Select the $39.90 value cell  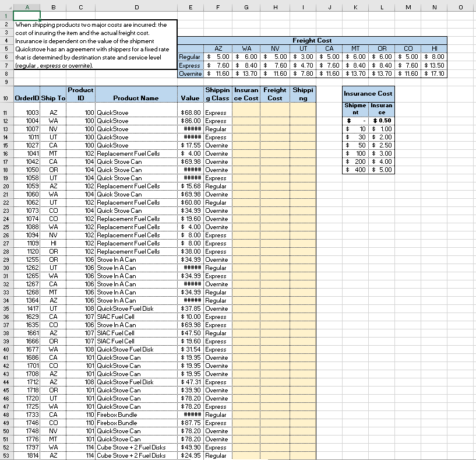point(191,390)
